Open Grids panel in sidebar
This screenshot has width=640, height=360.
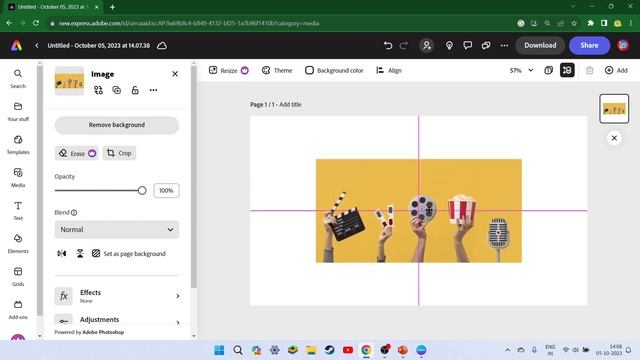[x=18, y=277]
